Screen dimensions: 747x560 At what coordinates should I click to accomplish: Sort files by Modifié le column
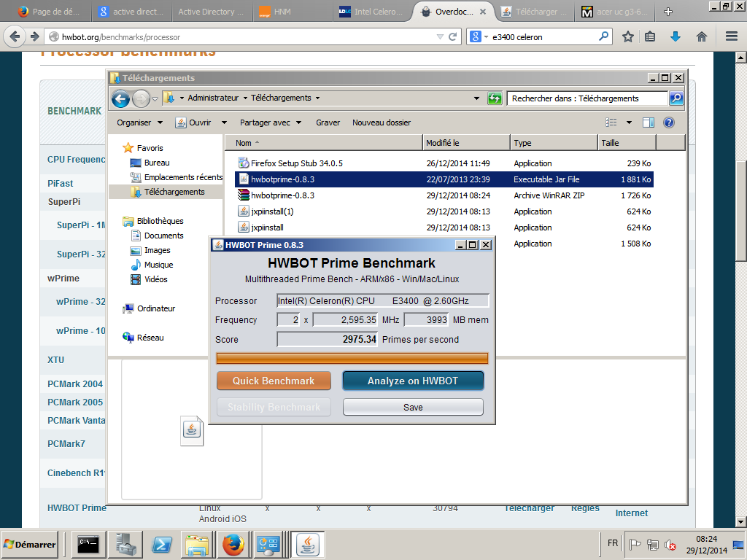pos(466,143)
